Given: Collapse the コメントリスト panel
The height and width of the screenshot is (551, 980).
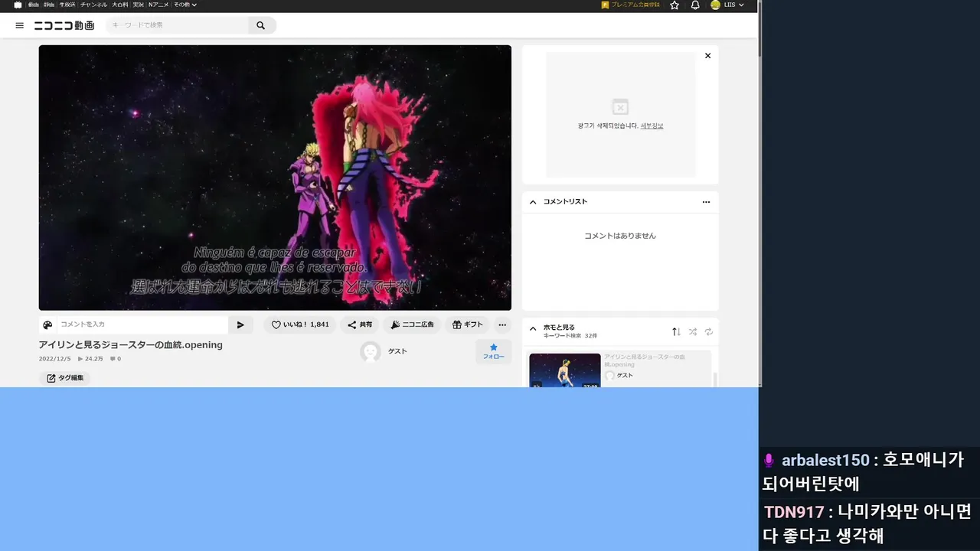Looking at the screenshot, I should tap(533, 202).
